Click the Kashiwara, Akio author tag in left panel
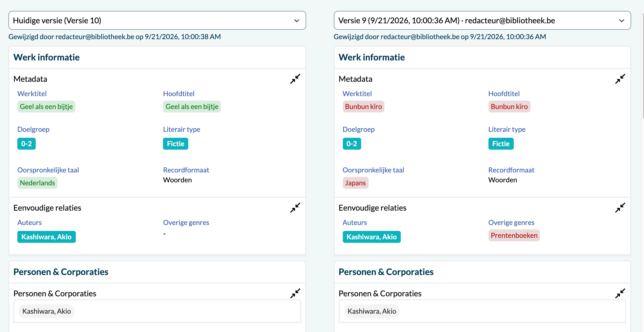This screenshot has height=332, width=644. [x=47, y=237]
